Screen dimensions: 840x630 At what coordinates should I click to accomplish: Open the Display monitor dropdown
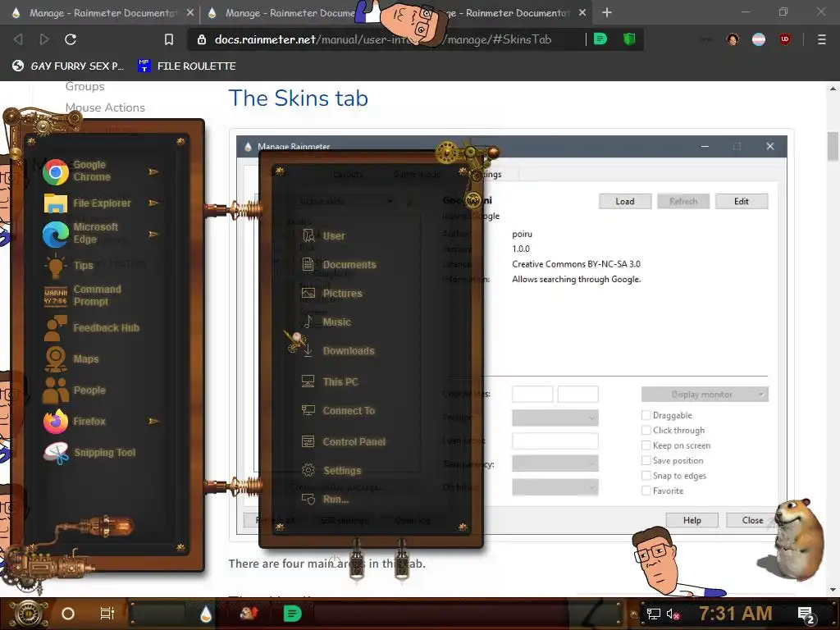click(705, 395)
